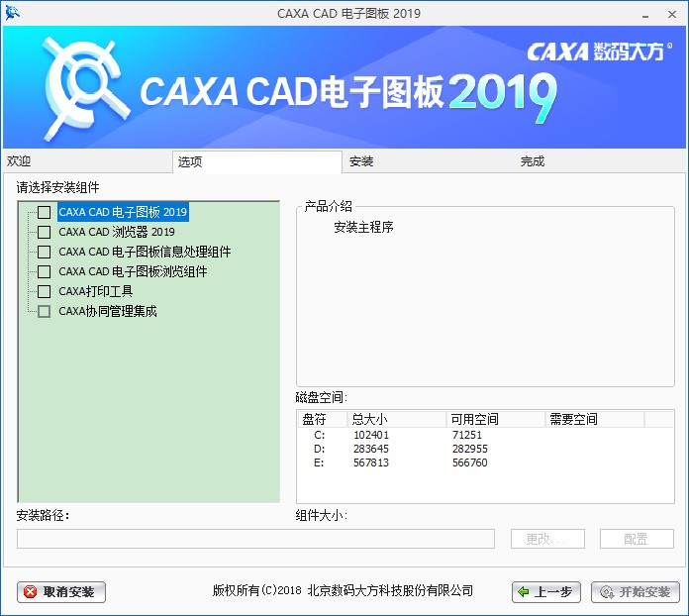Go to the 完成 tab

pos(533,161)
